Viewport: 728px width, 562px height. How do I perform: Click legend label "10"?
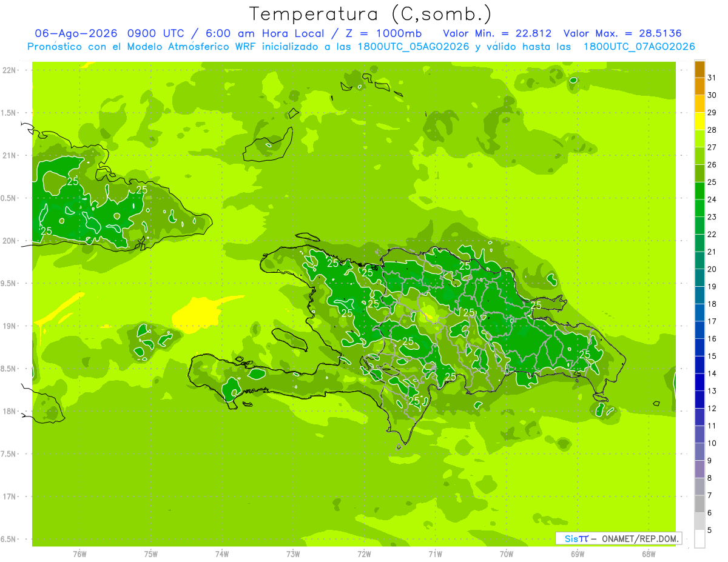tap(712, 443)
